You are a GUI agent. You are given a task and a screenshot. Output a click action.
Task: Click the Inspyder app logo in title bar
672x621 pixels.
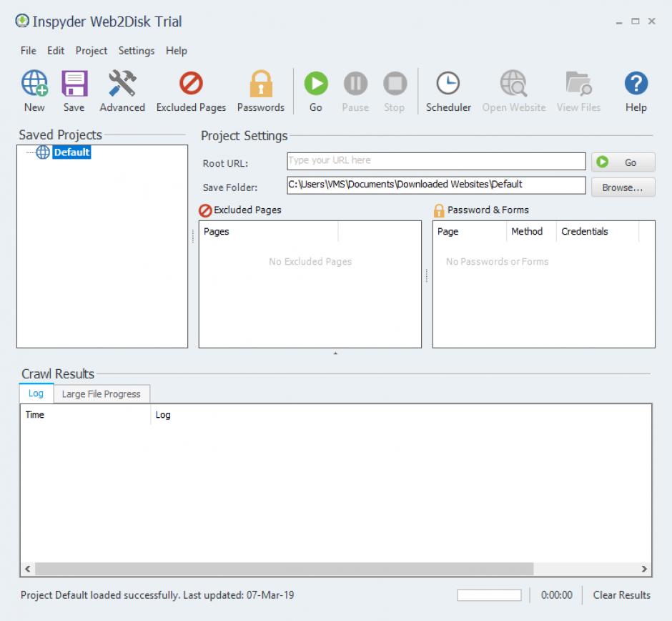[22, 21]
